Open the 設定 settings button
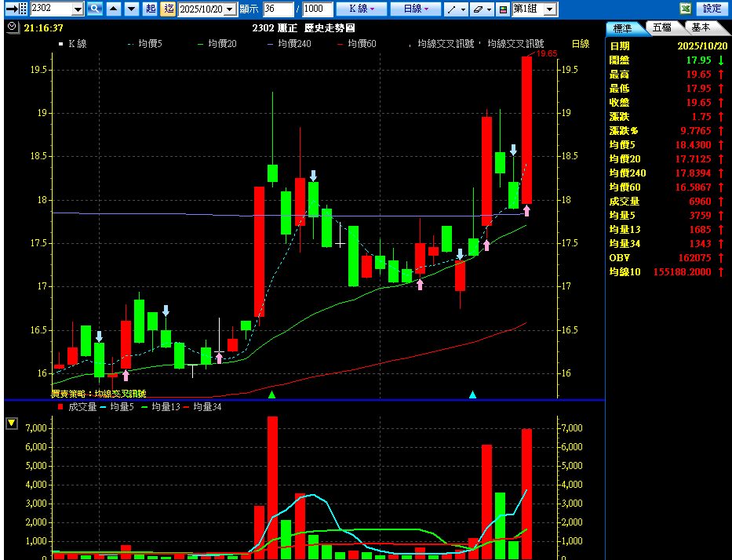The width and height of the screenshot is (732, 560). click(x=712, y=9)
